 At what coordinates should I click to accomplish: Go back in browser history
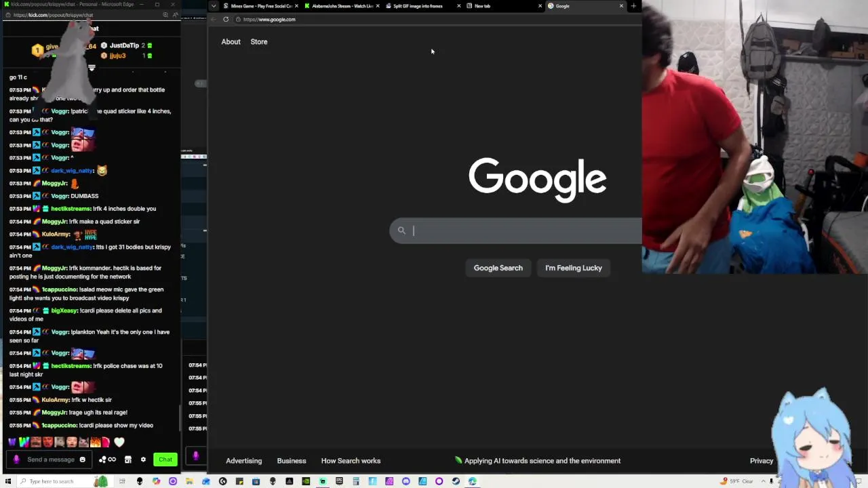213,19
